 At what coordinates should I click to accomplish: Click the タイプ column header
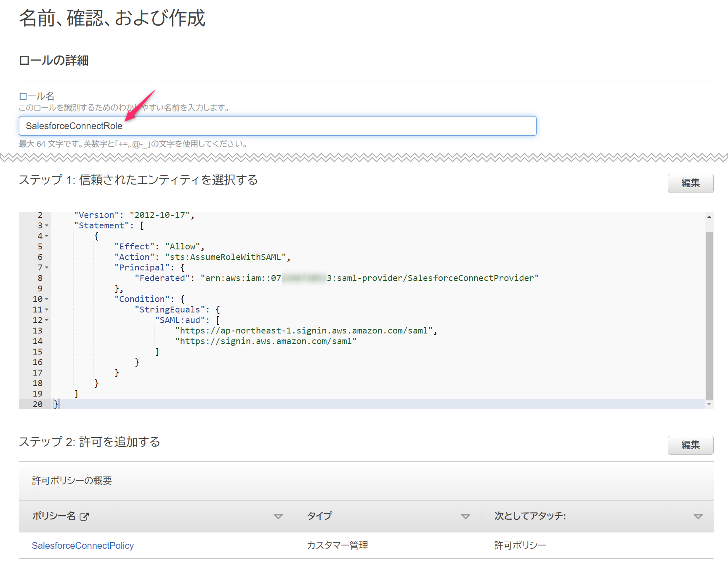pos(320,516)
